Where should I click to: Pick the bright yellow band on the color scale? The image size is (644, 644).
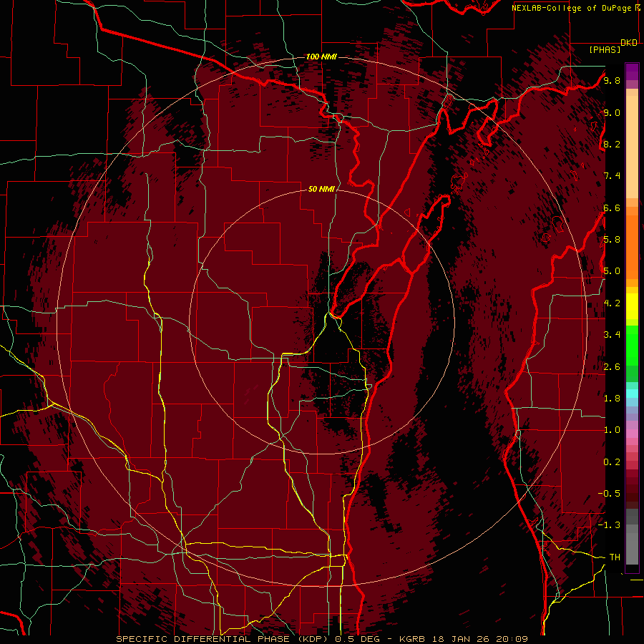pos(632,306)
